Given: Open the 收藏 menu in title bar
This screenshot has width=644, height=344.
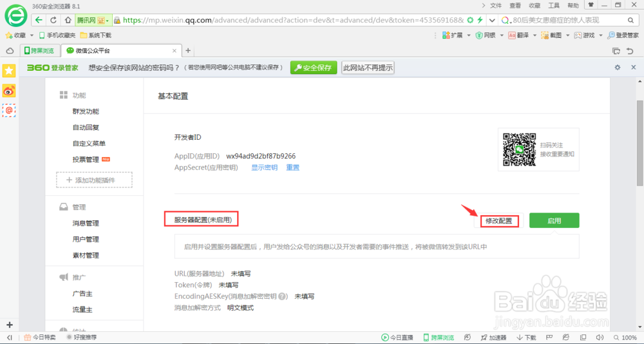Looking at the screenshot, I should (x=535, y=5).
